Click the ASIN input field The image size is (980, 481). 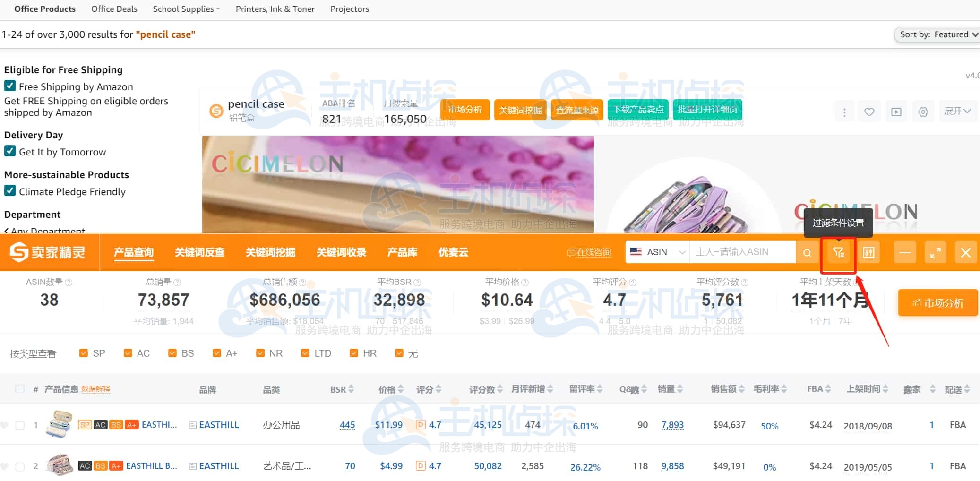tap(742, 252)
